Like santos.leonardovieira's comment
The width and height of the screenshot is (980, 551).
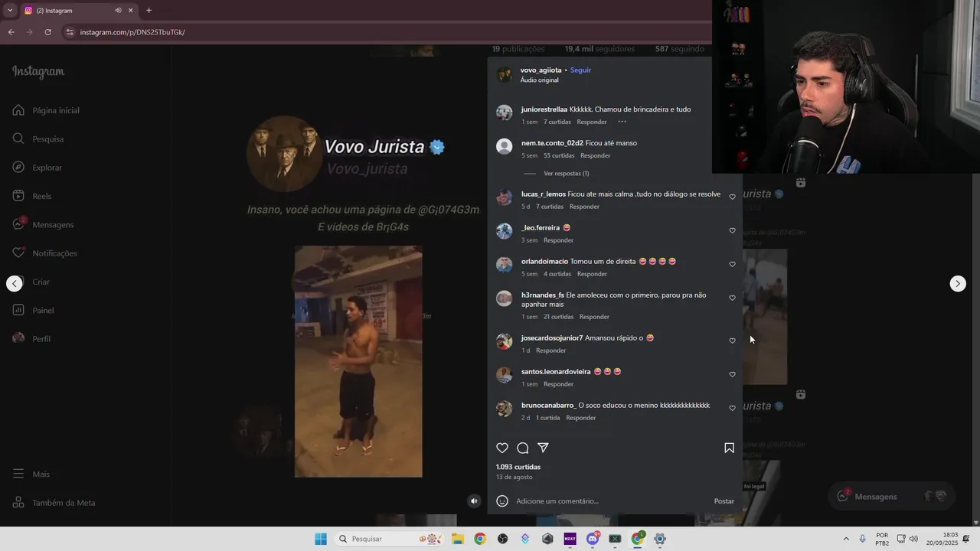[x=732, y=375]
